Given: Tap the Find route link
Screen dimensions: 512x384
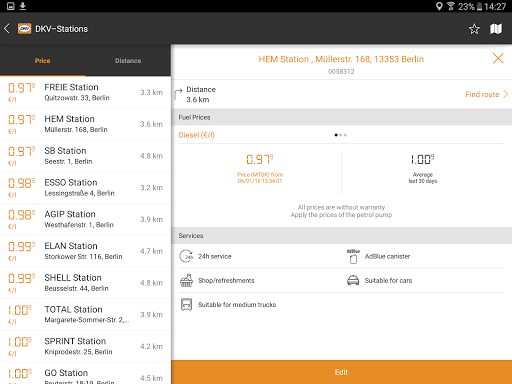Looking at the screenshot, I should 482,94.
